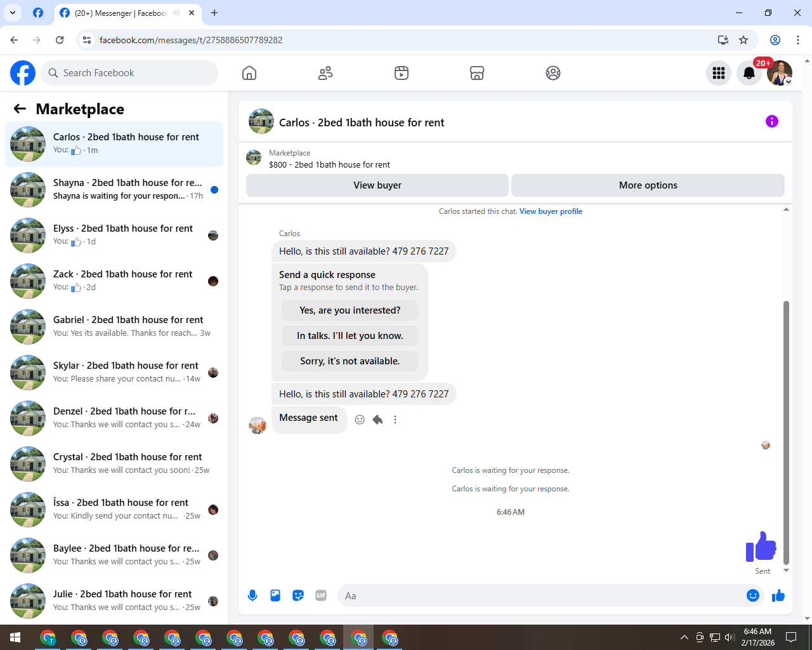Open Denzel conversation in the list
812x650 pixels.
coord(114,418)
